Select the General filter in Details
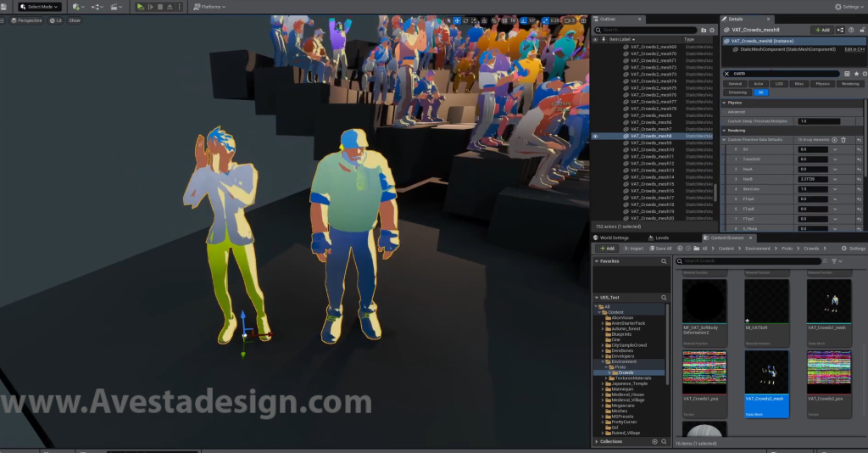The image size is (868, 453). coord(735,84)
